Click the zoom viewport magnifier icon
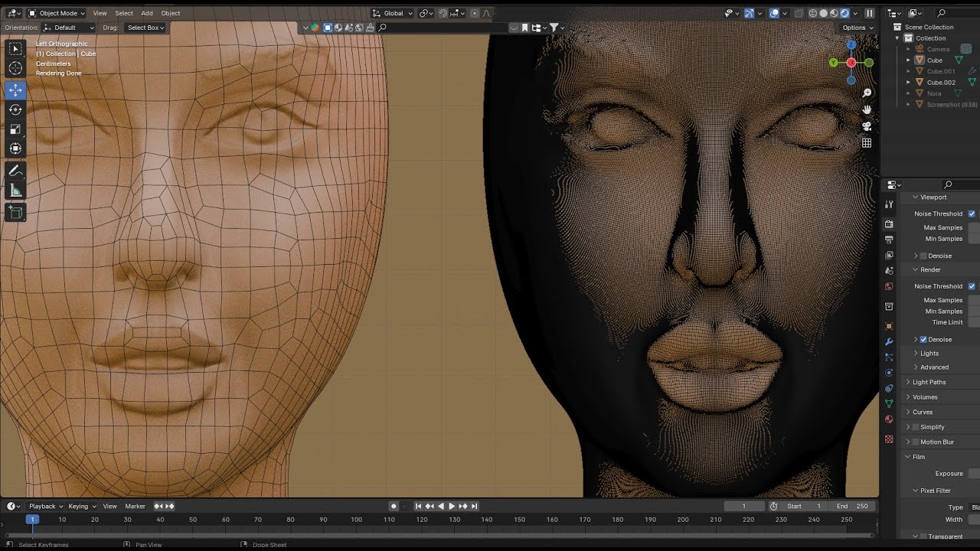 [867, 93]
